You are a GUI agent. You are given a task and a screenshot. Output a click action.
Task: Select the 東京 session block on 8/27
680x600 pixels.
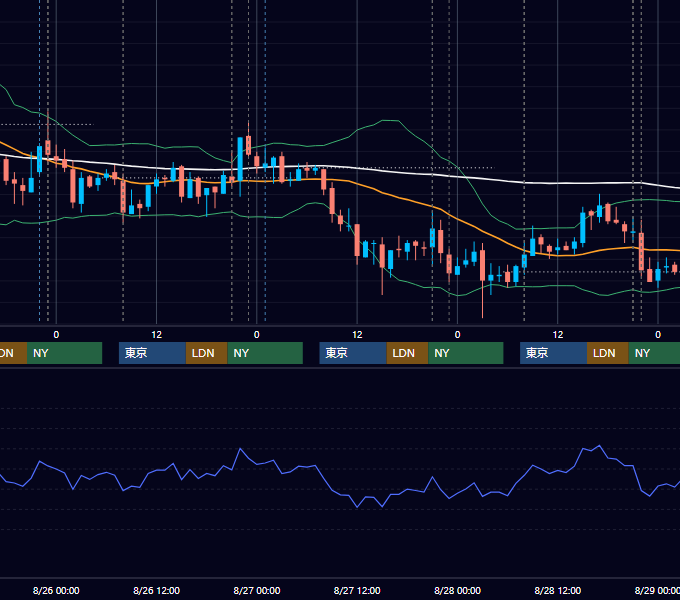353,353
